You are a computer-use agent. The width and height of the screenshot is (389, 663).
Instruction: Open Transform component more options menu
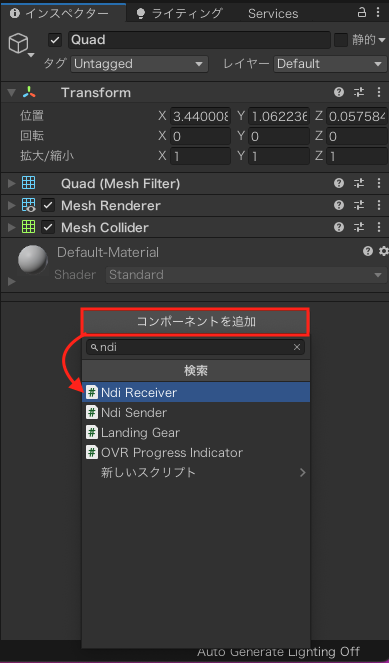pyautogui.click(x=379, y=93)
